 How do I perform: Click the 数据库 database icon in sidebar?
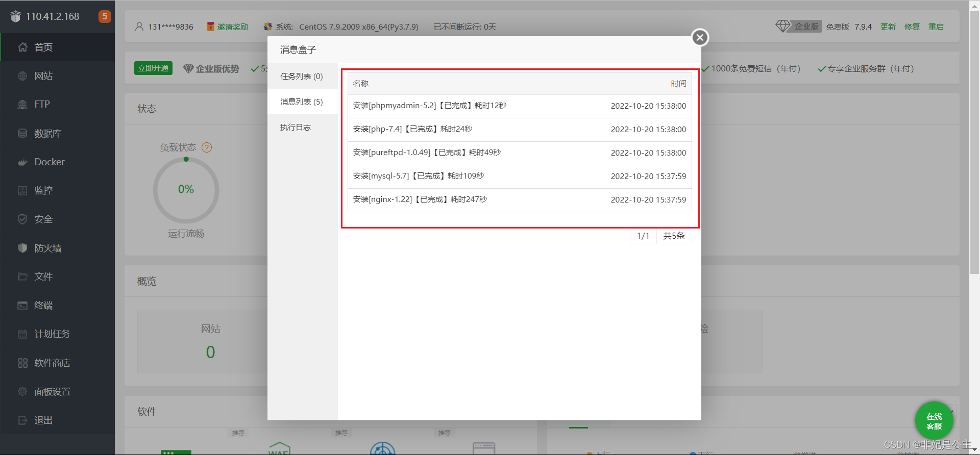[x=22, y=133]
